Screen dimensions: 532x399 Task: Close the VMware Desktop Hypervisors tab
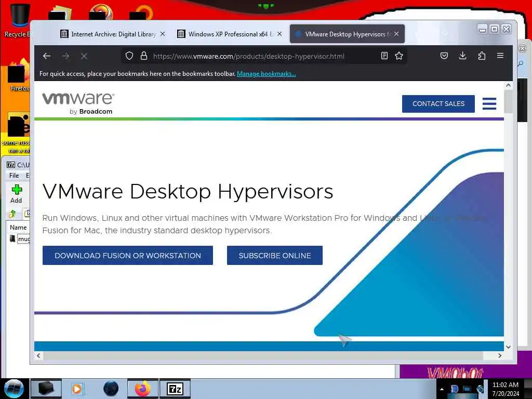click(396, 34)
